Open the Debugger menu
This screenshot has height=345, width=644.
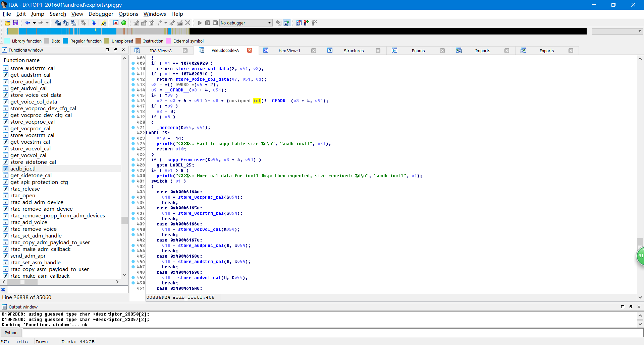coord(101,14)
